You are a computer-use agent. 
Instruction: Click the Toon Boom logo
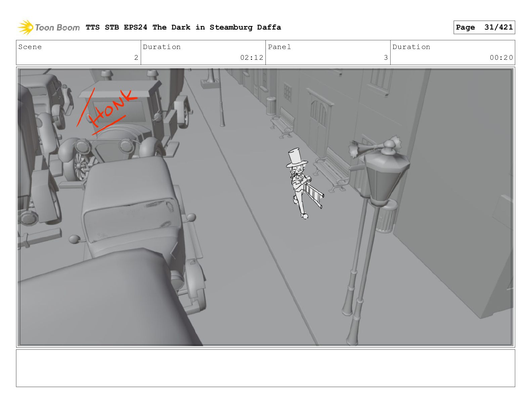[x=49, y=27]
